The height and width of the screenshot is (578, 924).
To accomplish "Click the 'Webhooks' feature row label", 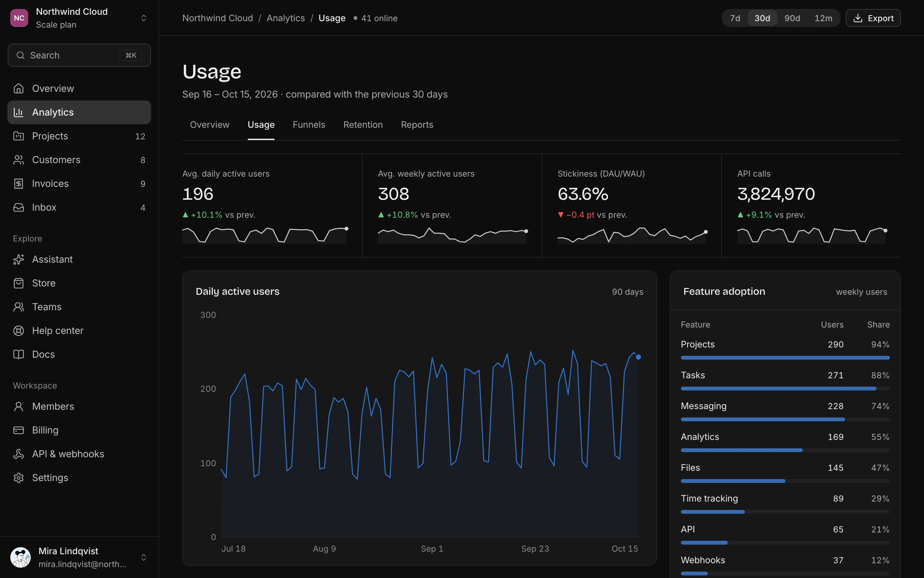I will click(x=703, y=560).
